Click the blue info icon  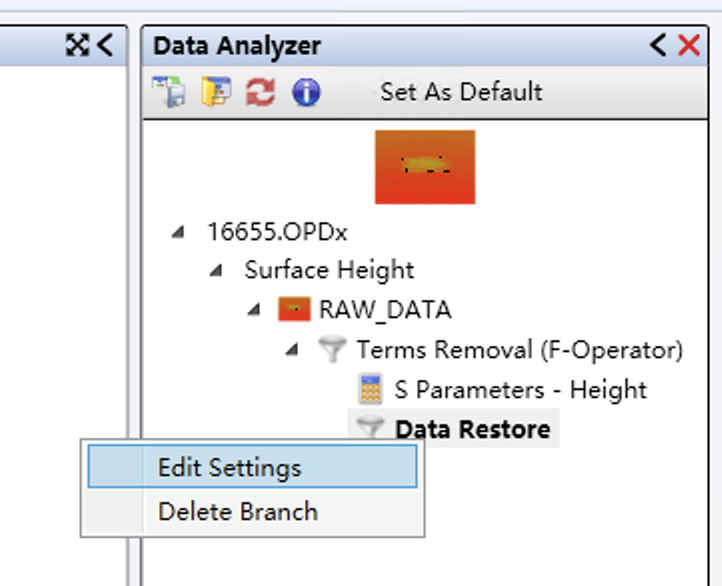305,92
